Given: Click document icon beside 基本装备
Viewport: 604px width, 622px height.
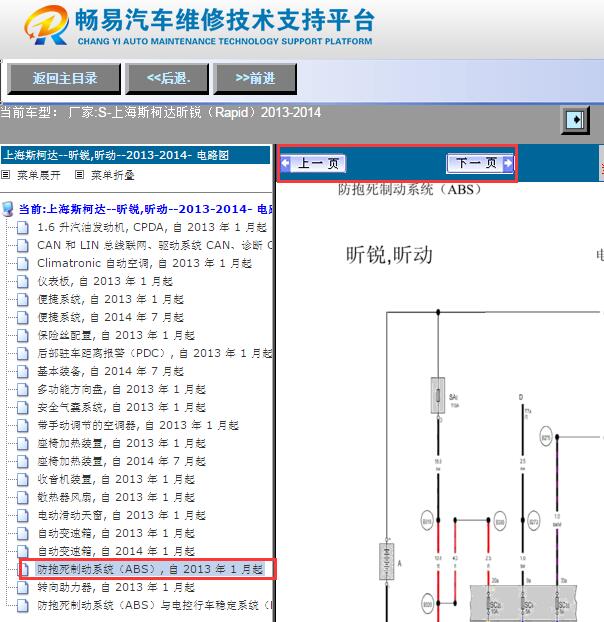Looking at the screenshot, I should coord(23,372).
